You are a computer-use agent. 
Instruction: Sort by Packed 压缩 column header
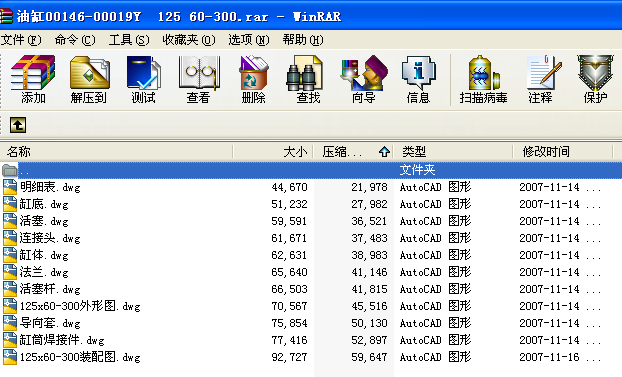353,152
